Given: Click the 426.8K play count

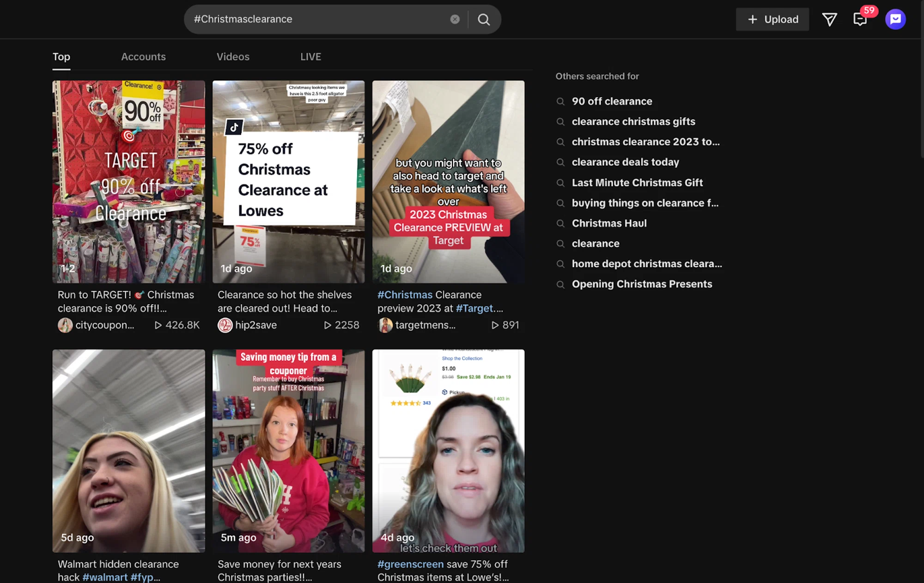Looking at the screenshot, I should 177,325.
